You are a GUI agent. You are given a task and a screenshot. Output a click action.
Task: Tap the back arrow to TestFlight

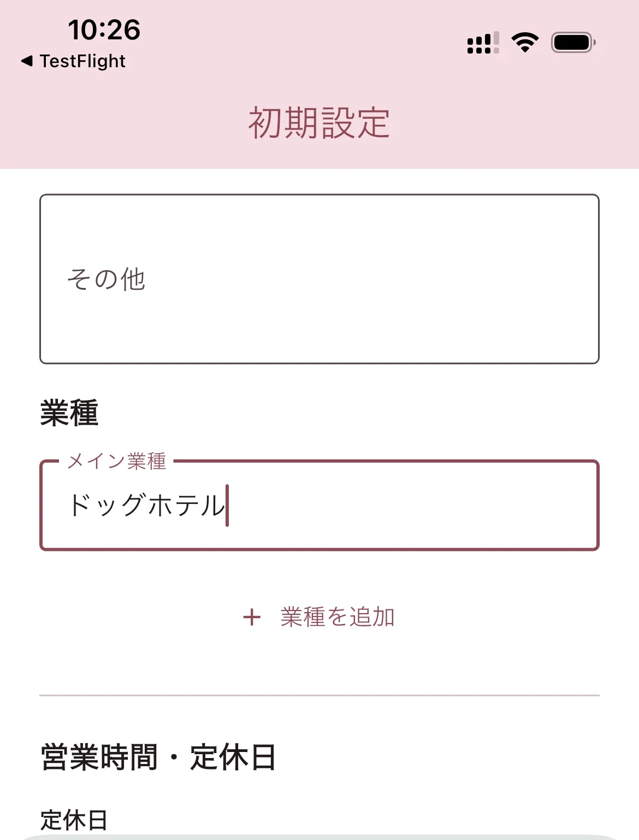coord(26,61)
